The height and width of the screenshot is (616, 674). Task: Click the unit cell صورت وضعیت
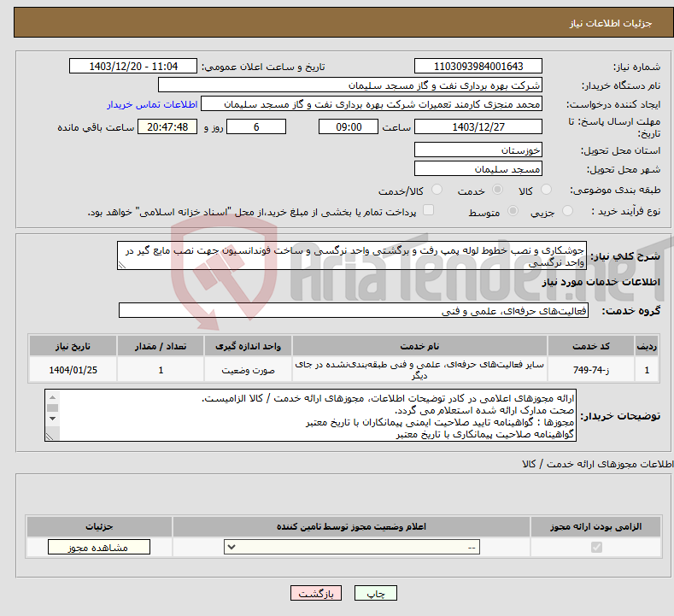pos(248,370)
